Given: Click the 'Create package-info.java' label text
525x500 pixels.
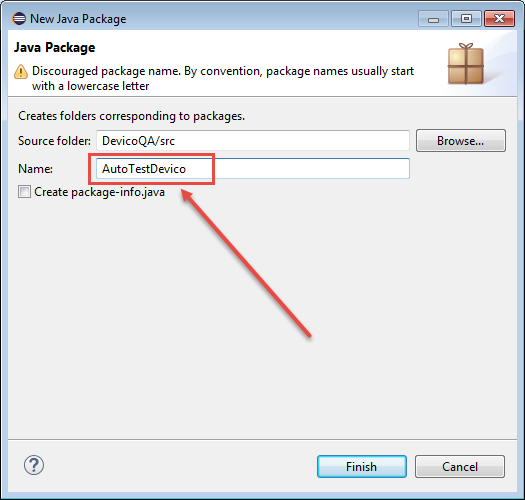Looking at the screenshot, I should (x=99, y=192).
